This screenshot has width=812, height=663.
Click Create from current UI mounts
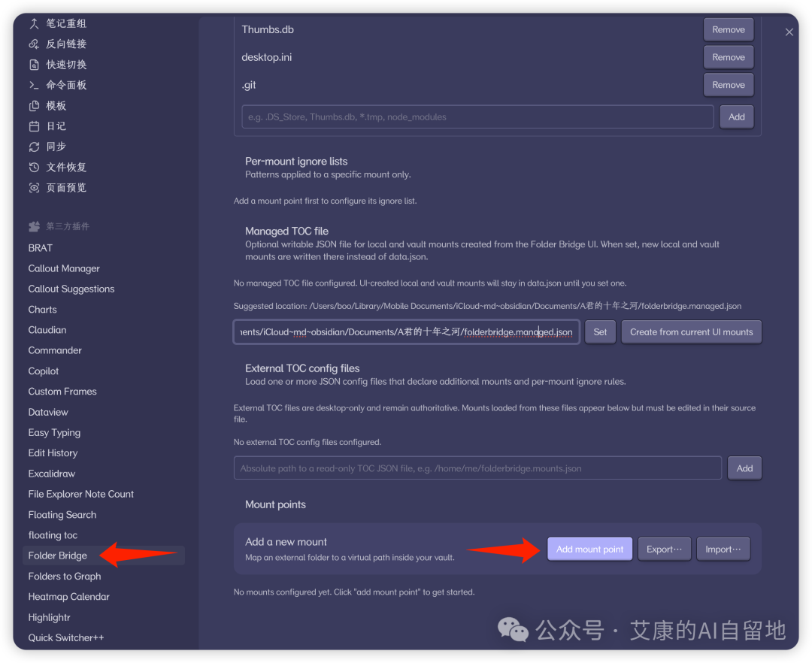point(692,331)
